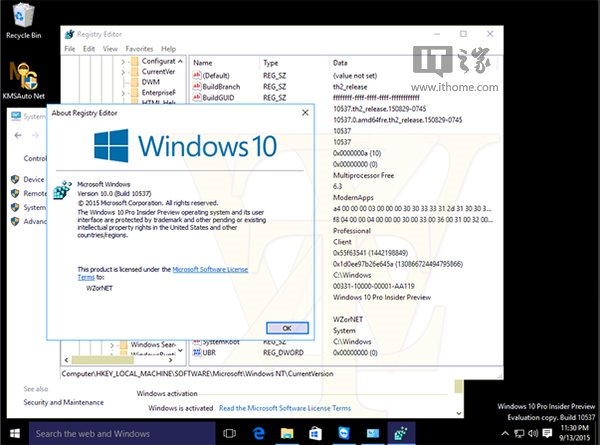Image resolution: width=600 pixels, height=445 pixels.
Task: Click the ModernApps data value
Action: coord(353,197)
